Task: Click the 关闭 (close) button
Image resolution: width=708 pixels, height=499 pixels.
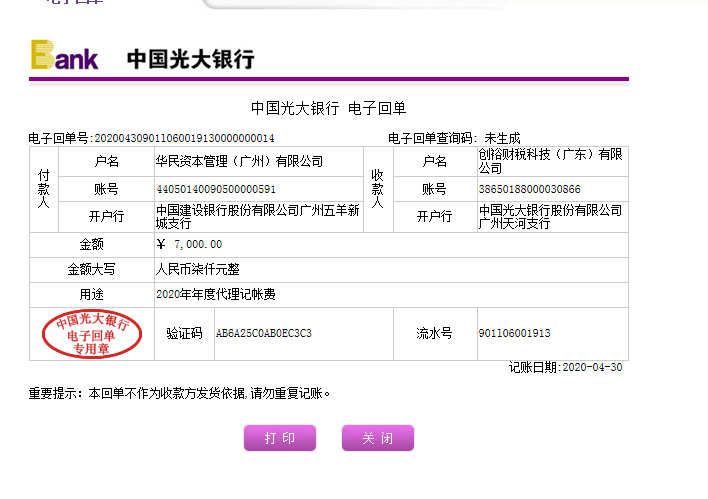Action: pyautogui.click(x=378, y=438)
